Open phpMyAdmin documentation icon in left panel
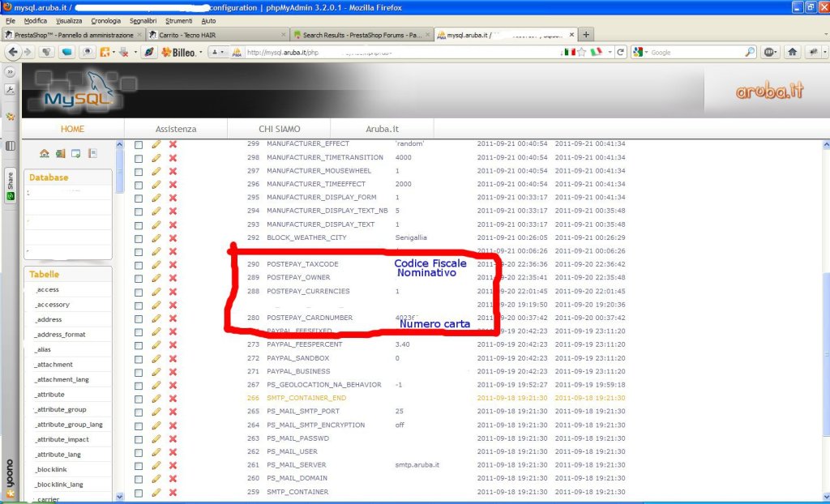The image size is (830, 504). (x=92, y=153)
